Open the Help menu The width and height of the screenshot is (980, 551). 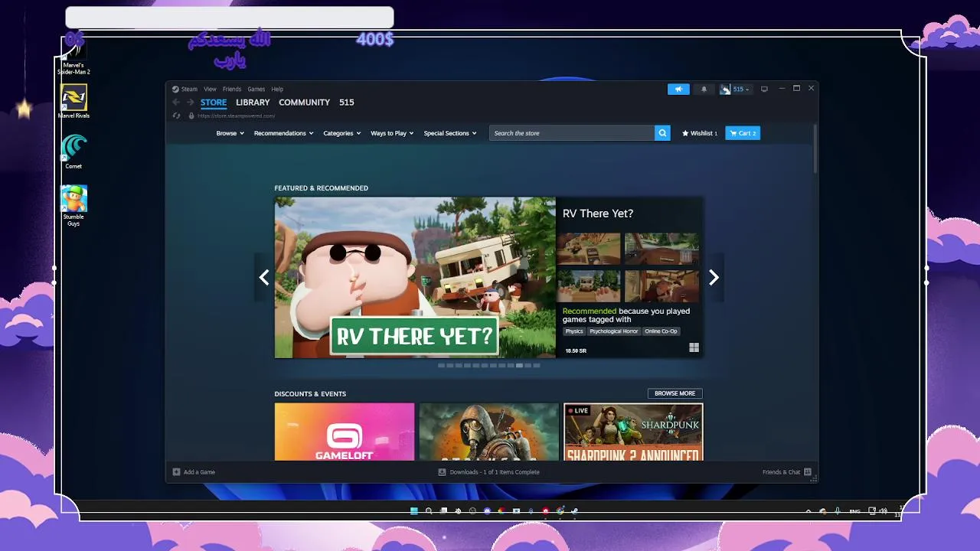[277, 90]
